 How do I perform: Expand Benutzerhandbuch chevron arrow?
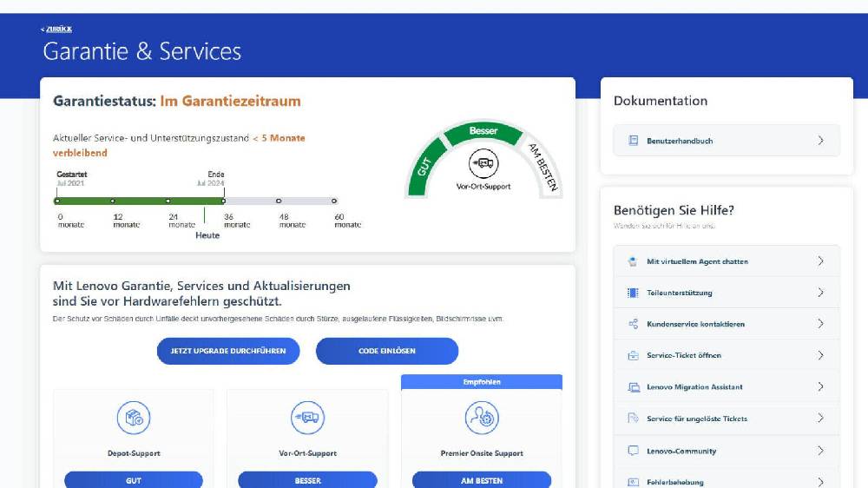tap(820, 141)
